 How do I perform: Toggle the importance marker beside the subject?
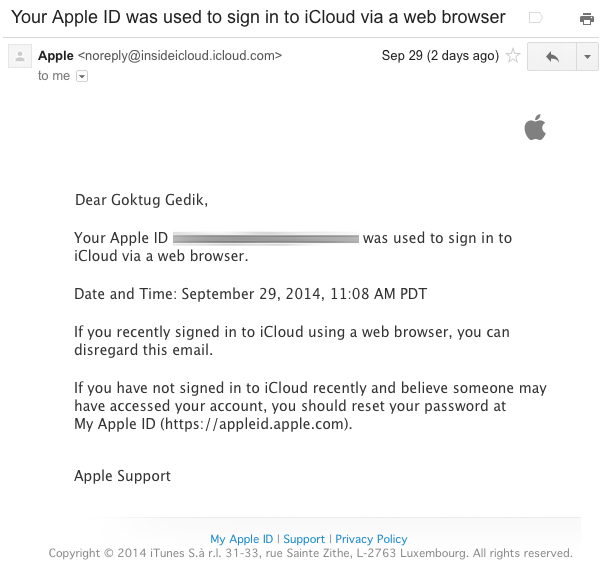point(535,19)
